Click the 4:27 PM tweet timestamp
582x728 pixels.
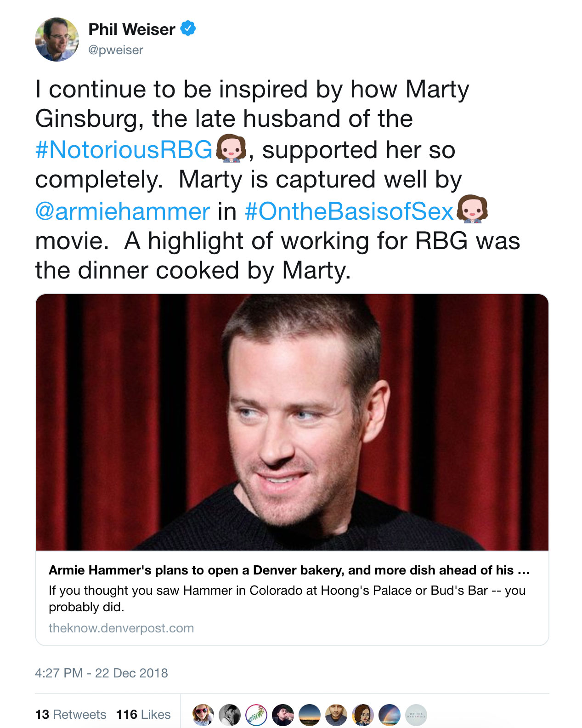102,673
